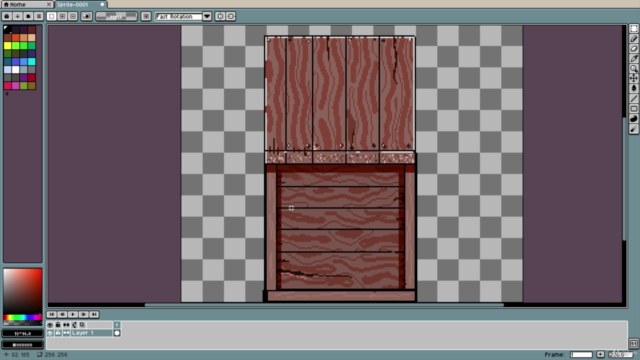Click the timeline toggle button at the bottom right
Screen dimensions: 640x360
tap(633, 343)
